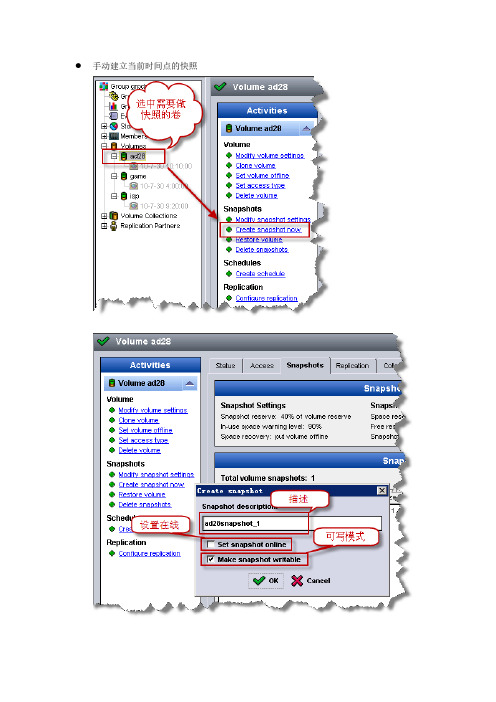Click Restore volume link beside the tree
496x702 pixels.
[259, 240]
